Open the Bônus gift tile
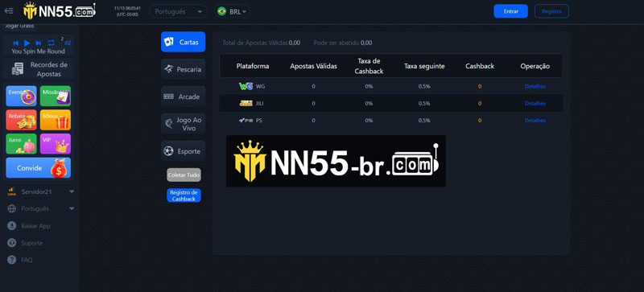The image size is (644, 292). point(56,120)
